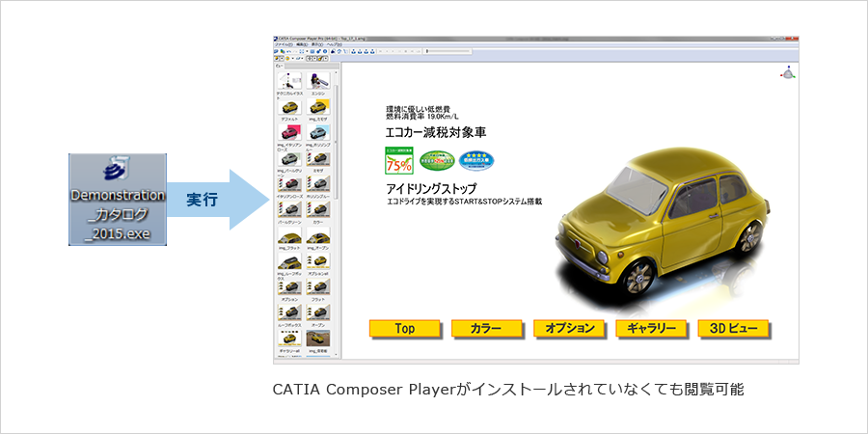Viewport: 868px width, 434px height.
Task: Select the ホリゾンブルー view thumbnail
Action: coord(318,184)
